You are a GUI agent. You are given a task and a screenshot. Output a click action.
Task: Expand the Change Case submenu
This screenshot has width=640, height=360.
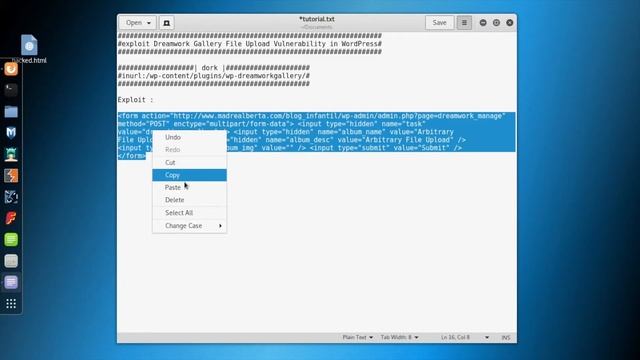(x=189, y=226)
